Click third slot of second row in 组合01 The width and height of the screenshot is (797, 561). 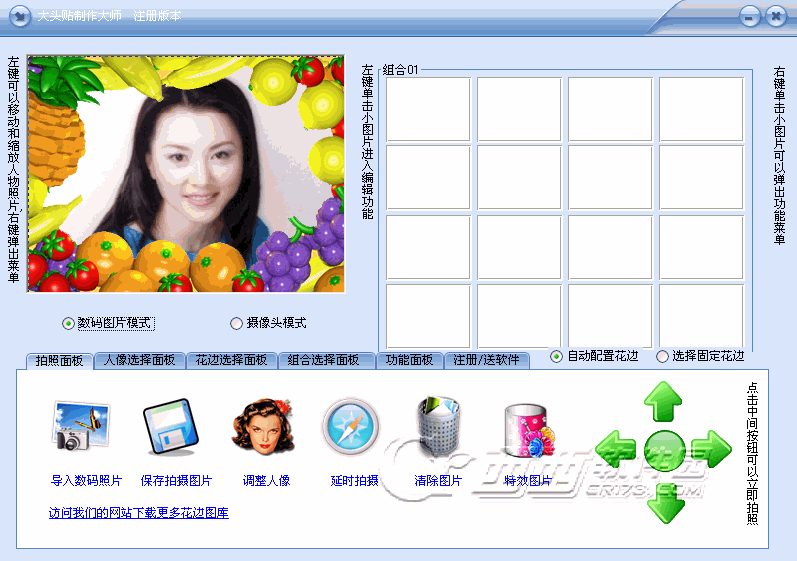610,178
